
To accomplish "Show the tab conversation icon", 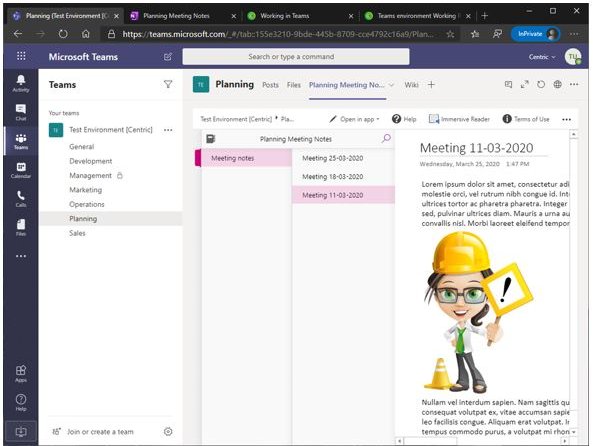I will (x=508, y=84).
